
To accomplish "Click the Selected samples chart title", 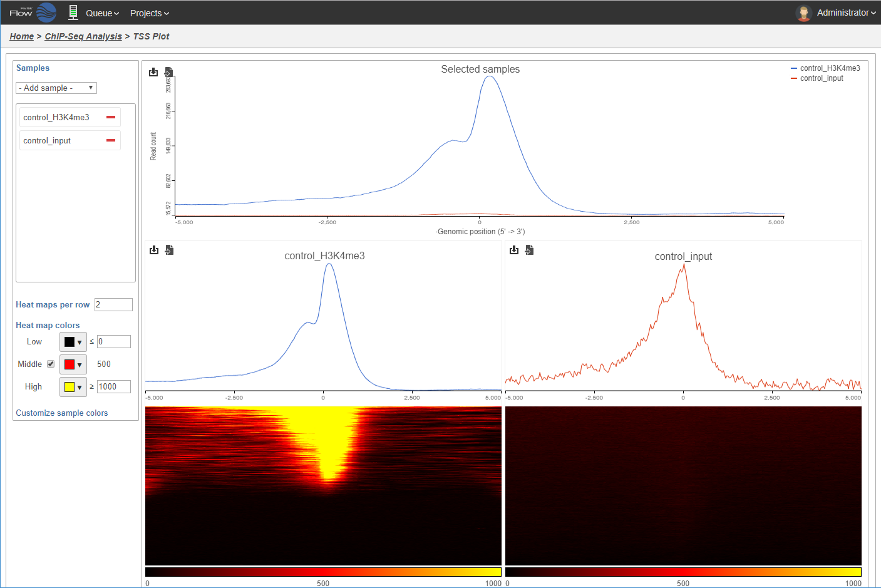I will (480, 69).
